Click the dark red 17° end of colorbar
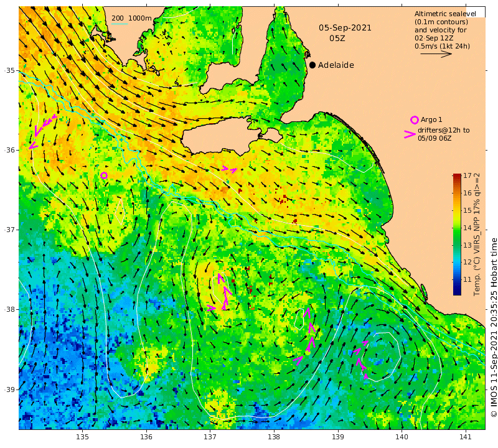 pos(457,177)
